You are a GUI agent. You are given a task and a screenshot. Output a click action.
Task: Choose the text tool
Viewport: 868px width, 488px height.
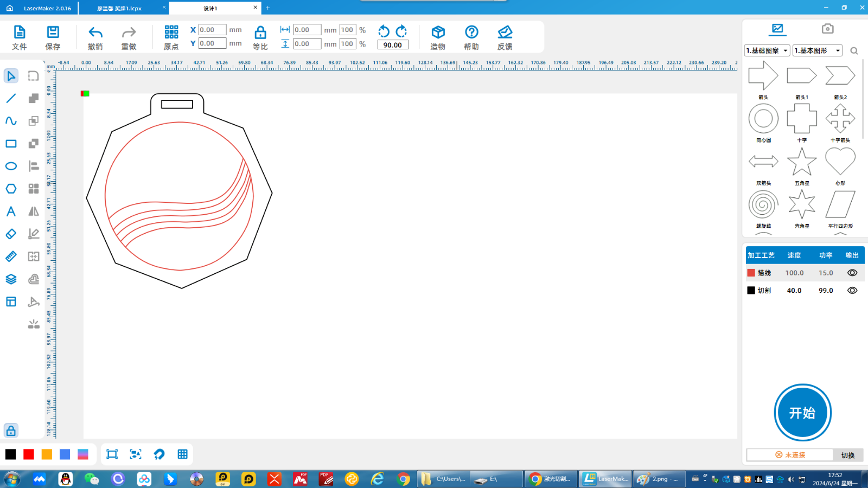point(11,211)
